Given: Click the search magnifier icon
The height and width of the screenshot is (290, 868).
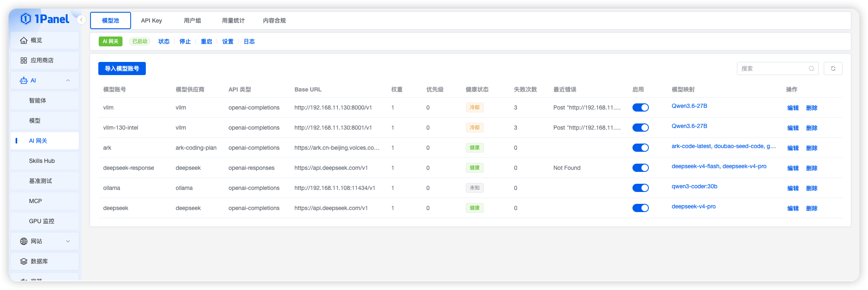Looking at the screenshot, I should point(811,69).
